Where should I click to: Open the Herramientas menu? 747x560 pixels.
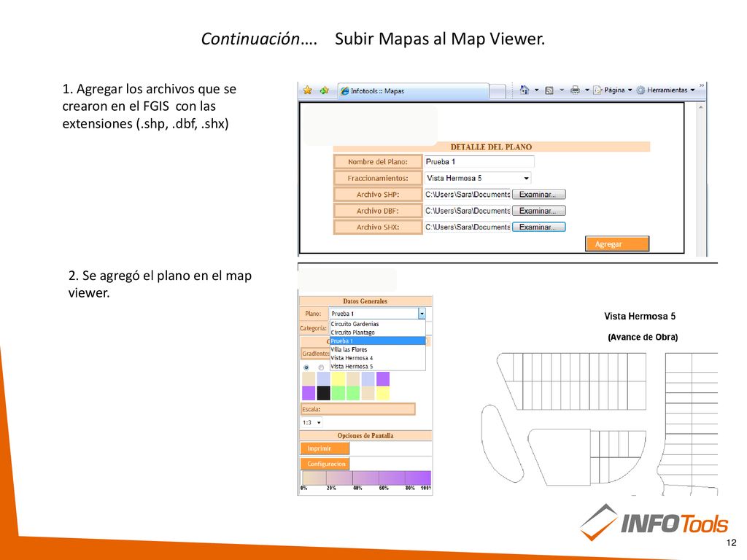(x=666, y=90)
